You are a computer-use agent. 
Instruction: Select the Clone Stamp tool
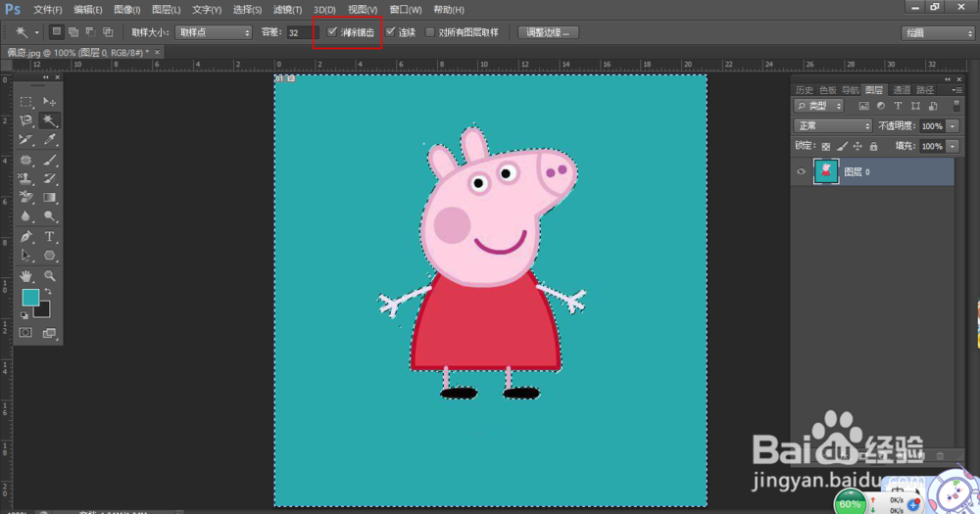(x=25, y=178)
